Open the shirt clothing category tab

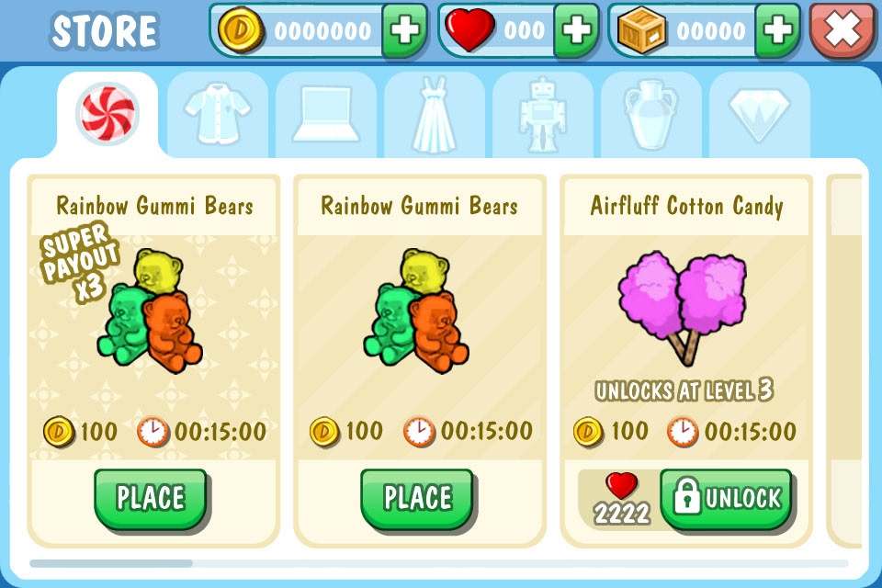(x=218, y=114)
